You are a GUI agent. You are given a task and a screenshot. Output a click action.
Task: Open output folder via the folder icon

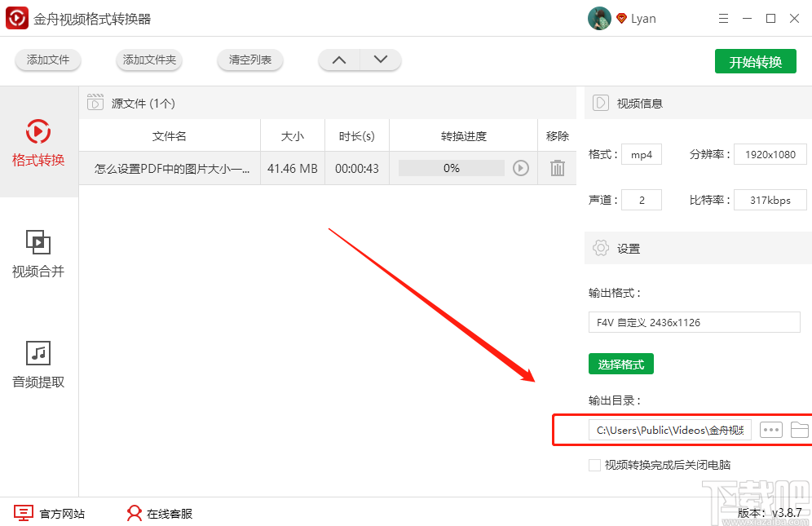tap(801, 430)
